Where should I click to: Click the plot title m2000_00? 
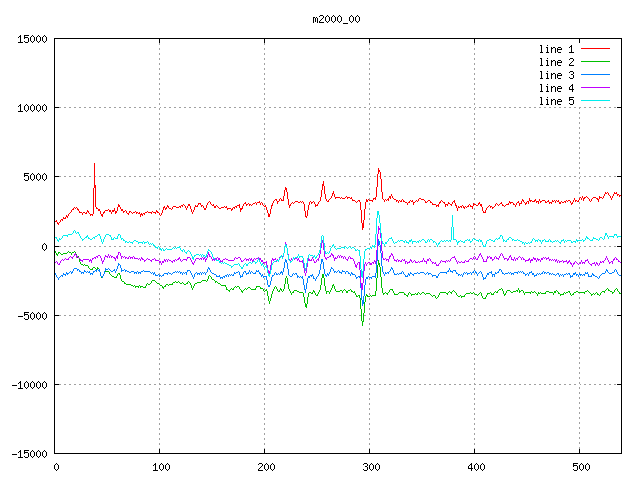pyautogui.click(x=337, y=19)
